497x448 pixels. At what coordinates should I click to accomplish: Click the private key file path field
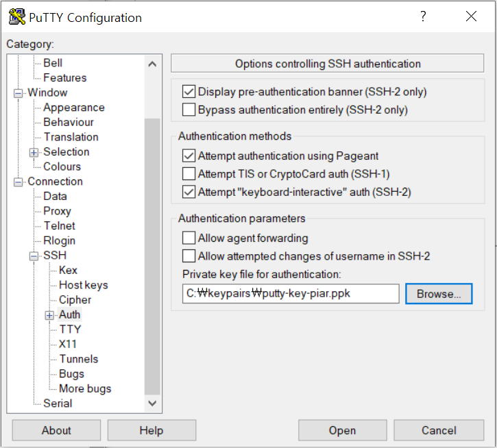[291, 294]
